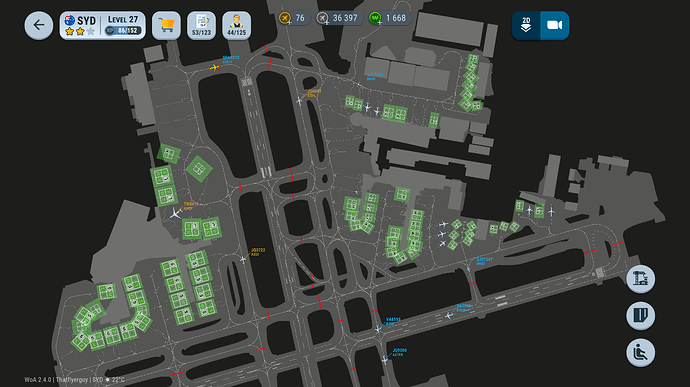Select aircraft JQ3722 on the taxiway

pyautogui.click(x=243, y=260)
